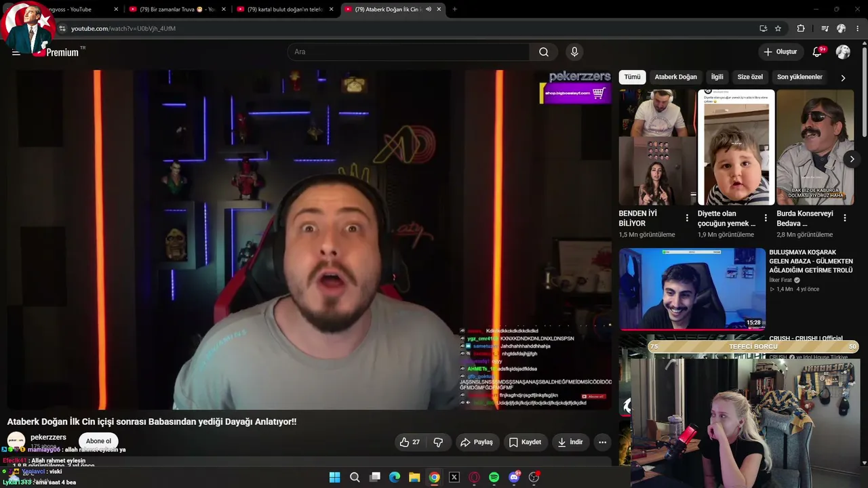The width and height of the screenshot is (868, 488).
Task: Open Spotify from the taskbar
Action: [x=494, y=477]
